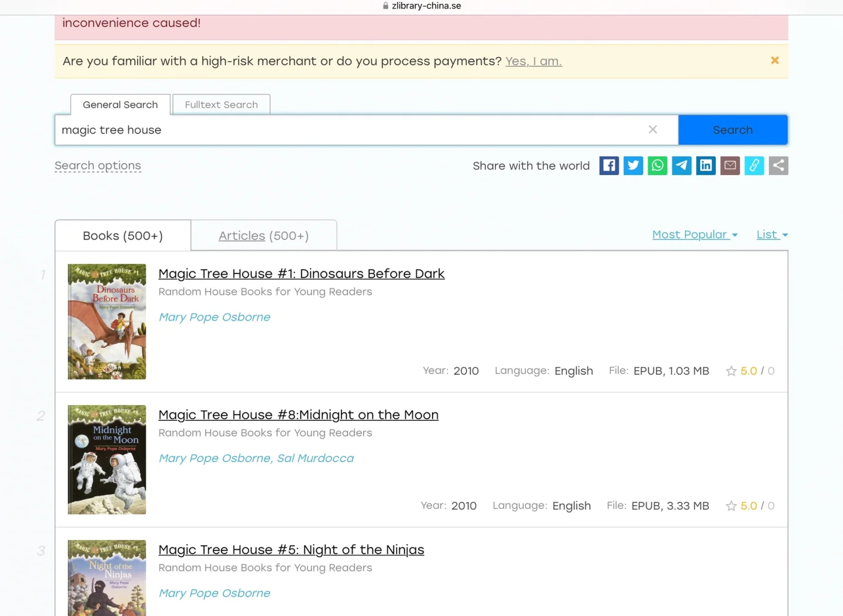This screenshot has width=843, height=616.
Task: Open author Mary Pope Osborne for book #1
Action: coord(215,317)
